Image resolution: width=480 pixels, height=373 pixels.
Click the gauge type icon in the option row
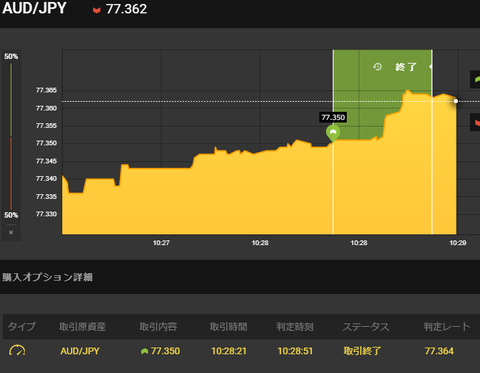(x=17, y=351)
